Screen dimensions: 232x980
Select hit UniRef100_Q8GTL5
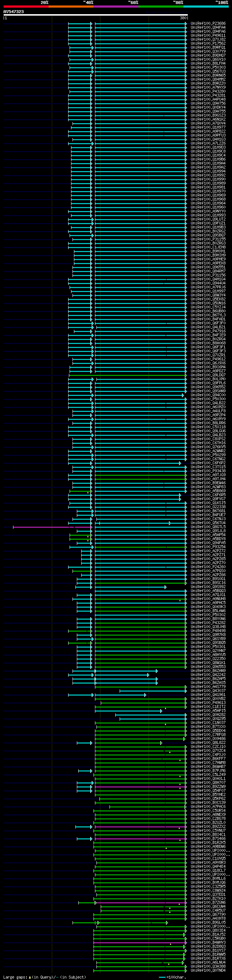208,527
